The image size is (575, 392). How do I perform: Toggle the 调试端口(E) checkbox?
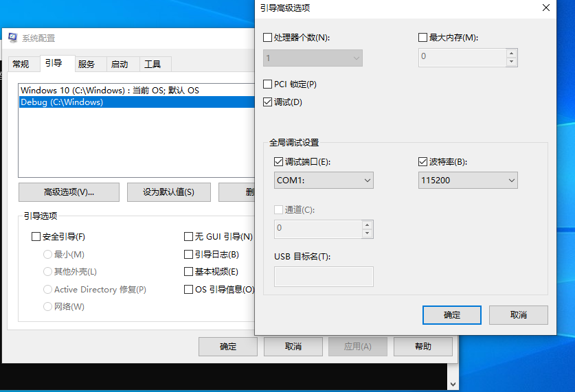tap(279, 161)
